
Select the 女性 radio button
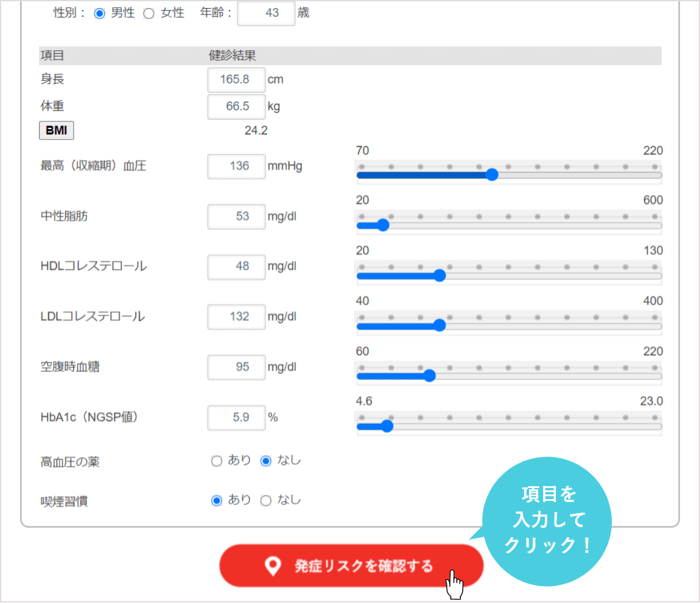pos(148,13)
